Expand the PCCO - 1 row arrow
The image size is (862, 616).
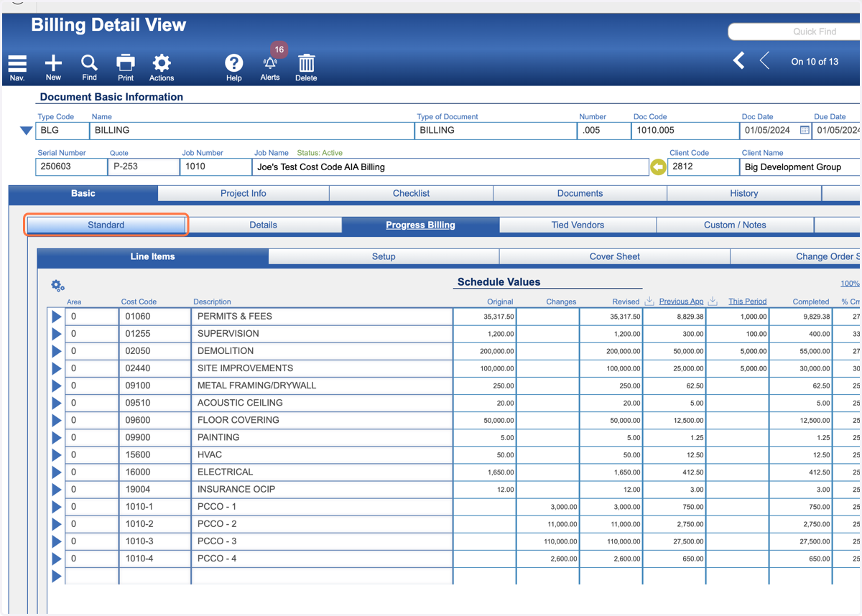pyautogui.click(x=57, y=507)
